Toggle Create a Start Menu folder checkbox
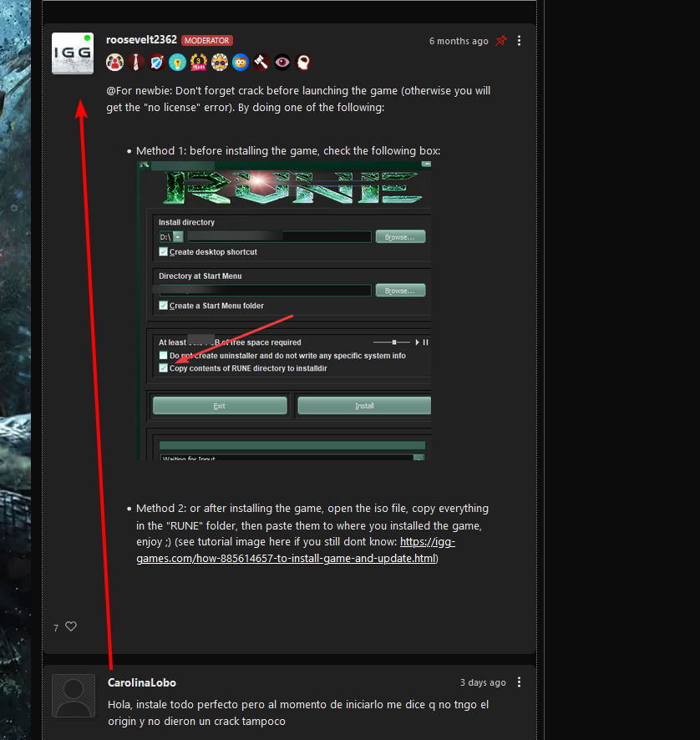Screen dimensions: 700x740 [x=164, y=306]
